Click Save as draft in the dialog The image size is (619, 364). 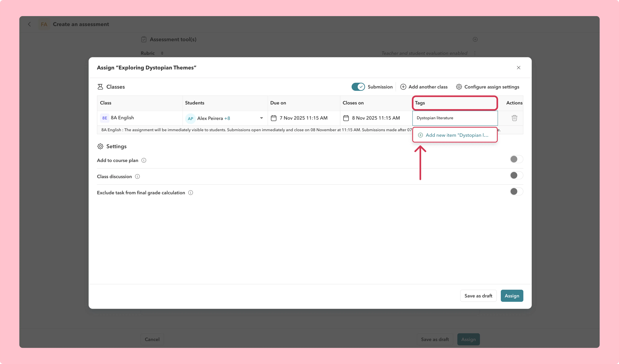pos(478,296)
